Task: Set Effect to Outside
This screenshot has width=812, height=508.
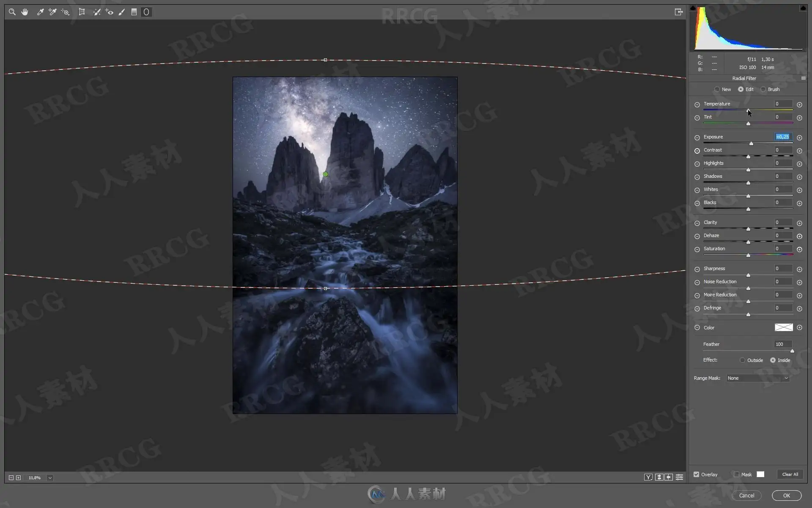Action: [743, 360]
